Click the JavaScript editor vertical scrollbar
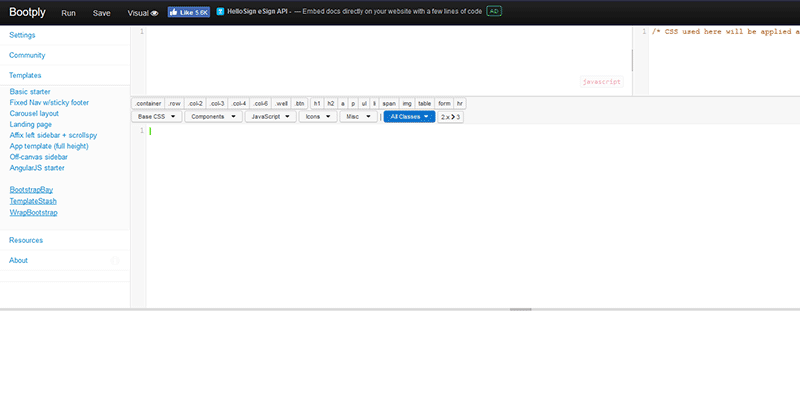This screenshot has height=400, width=800. click(632, 60)
